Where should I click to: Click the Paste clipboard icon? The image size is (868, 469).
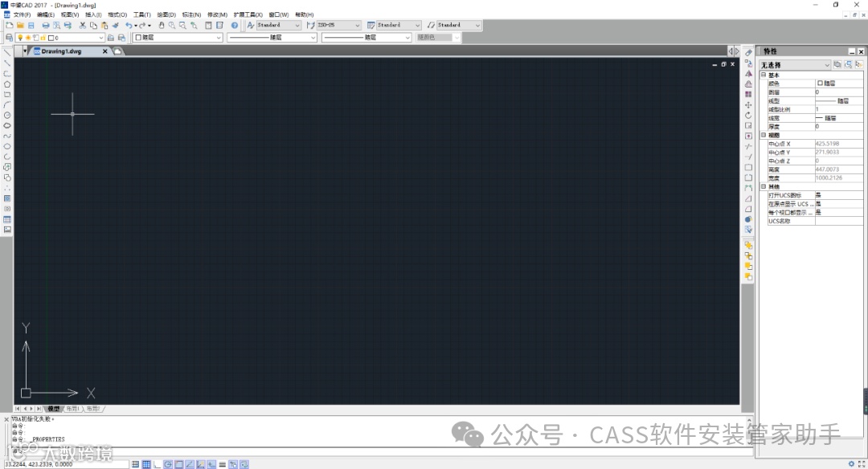(x=104, y=26)
